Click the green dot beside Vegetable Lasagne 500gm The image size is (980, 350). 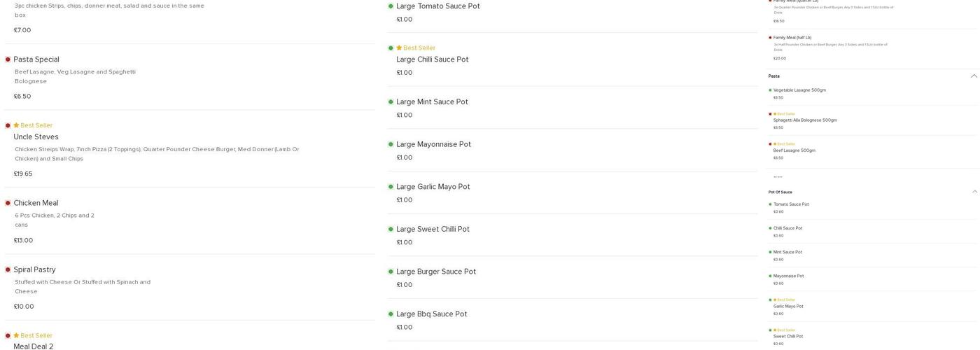point(770,90)
